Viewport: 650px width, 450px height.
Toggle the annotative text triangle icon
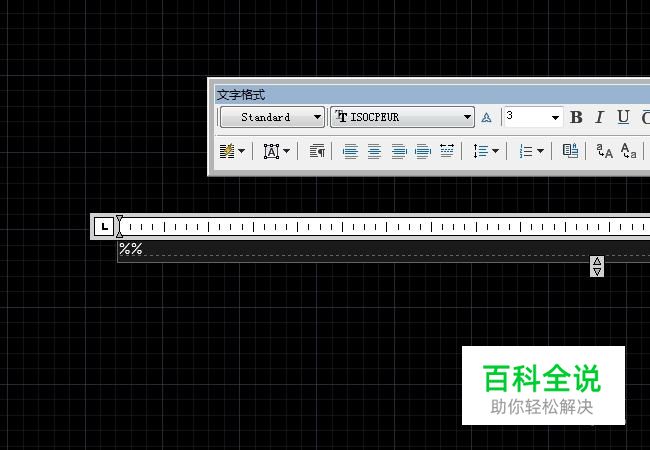(487, 118)
